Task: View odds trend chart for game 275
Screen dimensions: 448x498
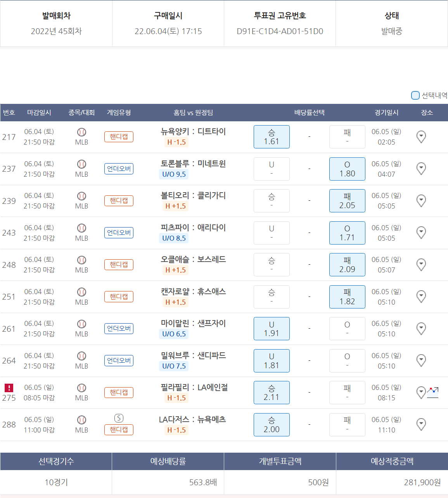Action: coord(433,392)
